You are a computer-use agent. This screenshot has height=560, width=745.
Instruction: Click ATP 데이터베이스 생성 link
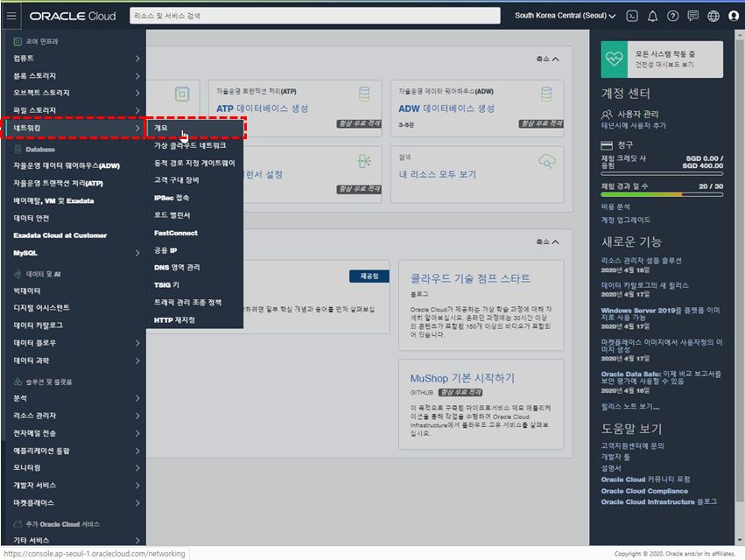263,108
